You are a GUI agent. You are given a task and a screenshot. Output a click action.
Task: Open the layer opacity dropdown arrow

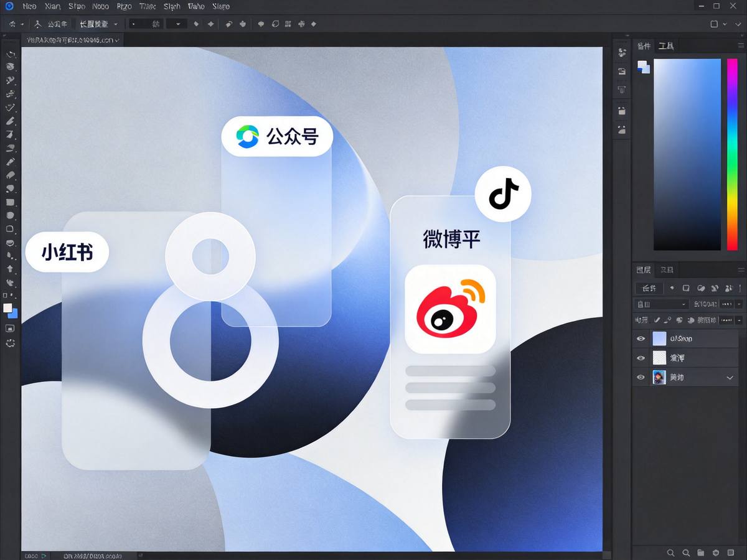[x=739, y=304]
